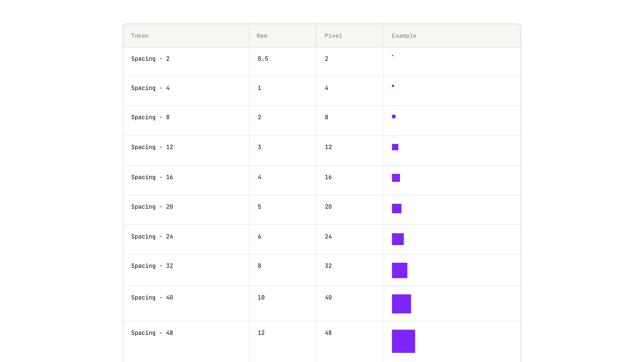
Task: Select the 'Spacing - 32' token label
Action: [152, 266]
